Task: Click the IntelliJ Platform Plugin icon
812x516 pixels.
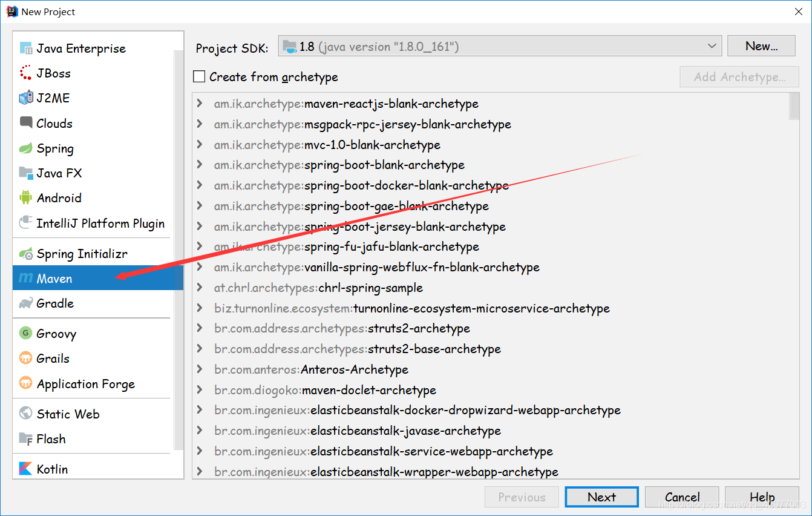Action: 25,223
